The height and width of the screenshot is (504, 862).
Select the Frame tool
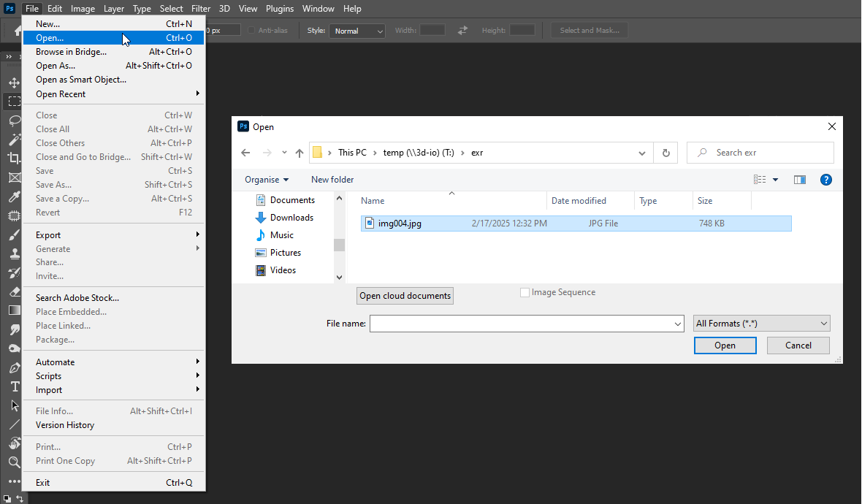(x=15, y=177)
